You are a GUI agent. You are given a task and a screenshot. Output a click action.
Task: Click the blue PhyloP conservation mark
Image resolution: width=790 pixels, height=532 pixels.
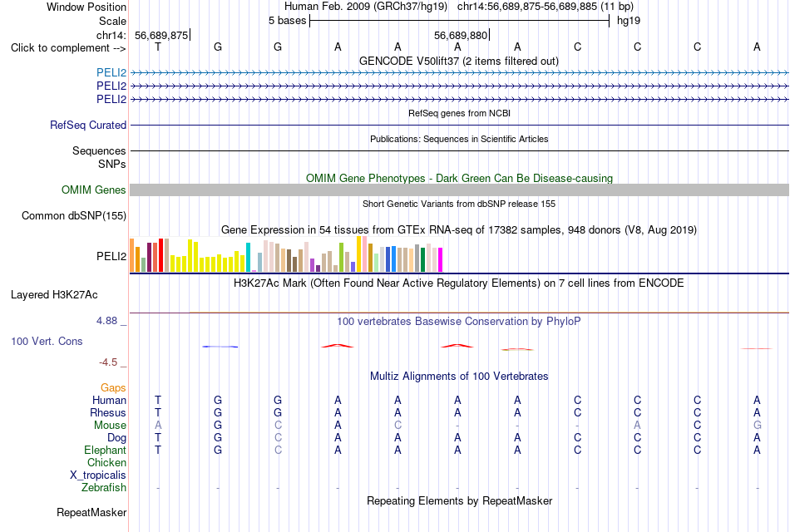[220, 347]
